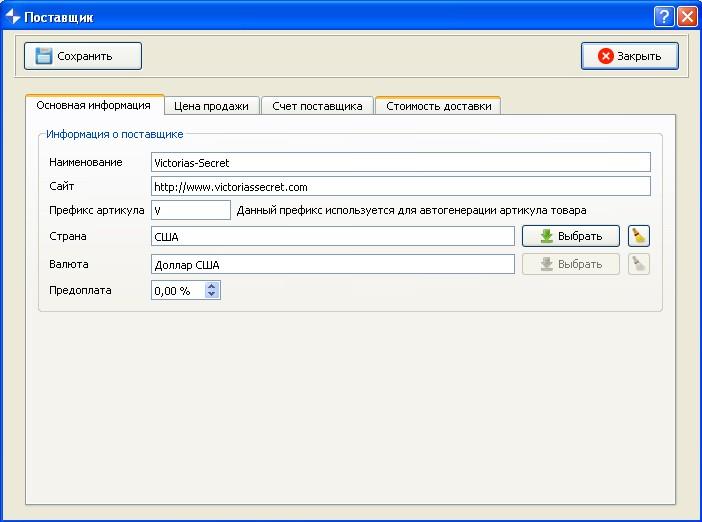The image size is (702, 522).
Task: Focus the Префикс артикула input field
Action: tap(191, 210)
